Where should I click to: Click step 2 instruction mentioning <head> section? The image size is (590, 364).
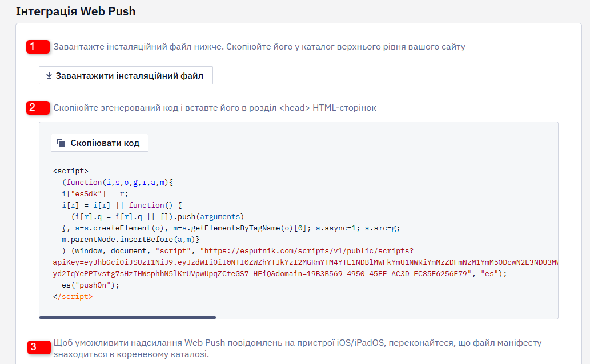tap(215, 107)
